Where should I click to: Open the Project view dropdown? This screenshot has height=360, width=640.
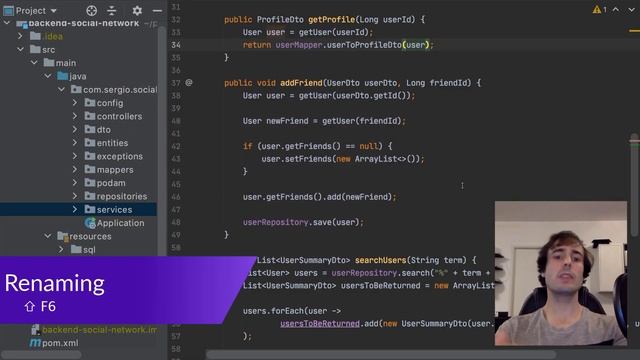tap(54, 11)
